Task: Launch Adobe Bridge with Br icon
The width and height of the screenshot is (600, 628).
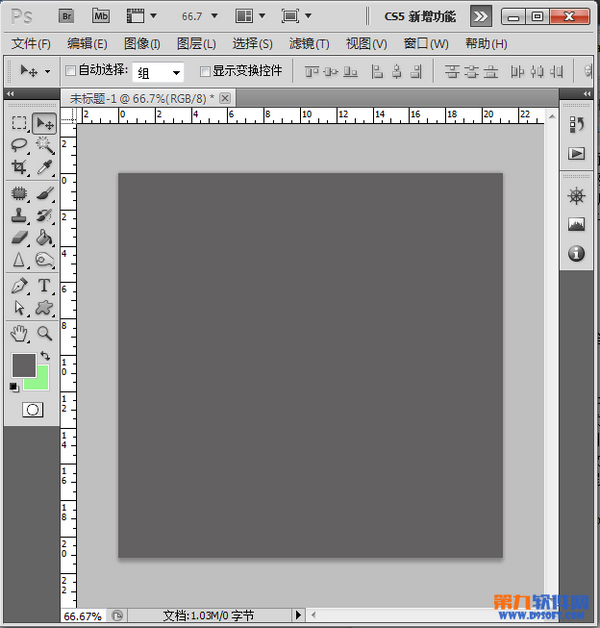Action: coord(66,16)
